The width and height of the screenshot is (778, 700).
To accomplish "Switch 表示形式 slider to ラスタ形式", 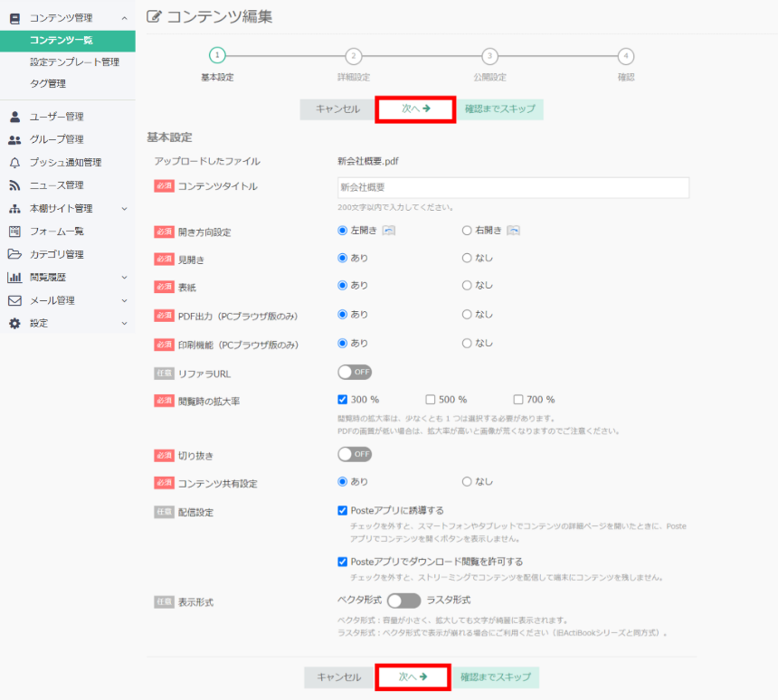I will pos(403,601).
